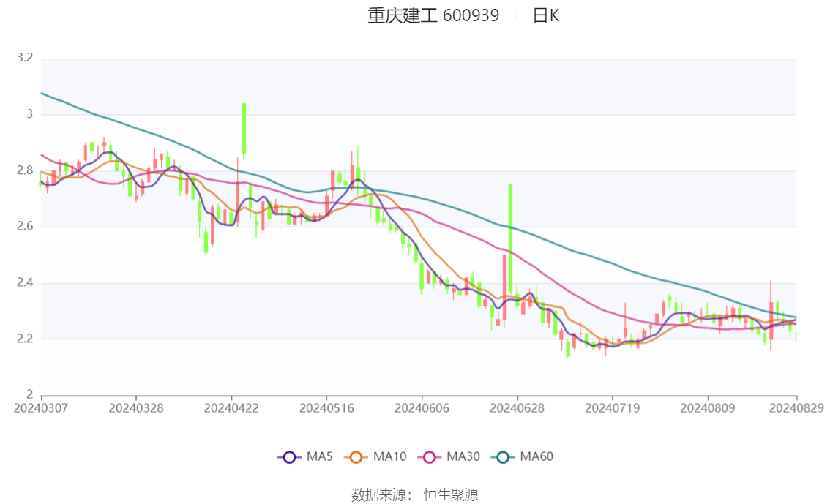Viewport: 830px width, 504px height.
Task: Click the y-axis value 2.8
Action: coord(25,170)
